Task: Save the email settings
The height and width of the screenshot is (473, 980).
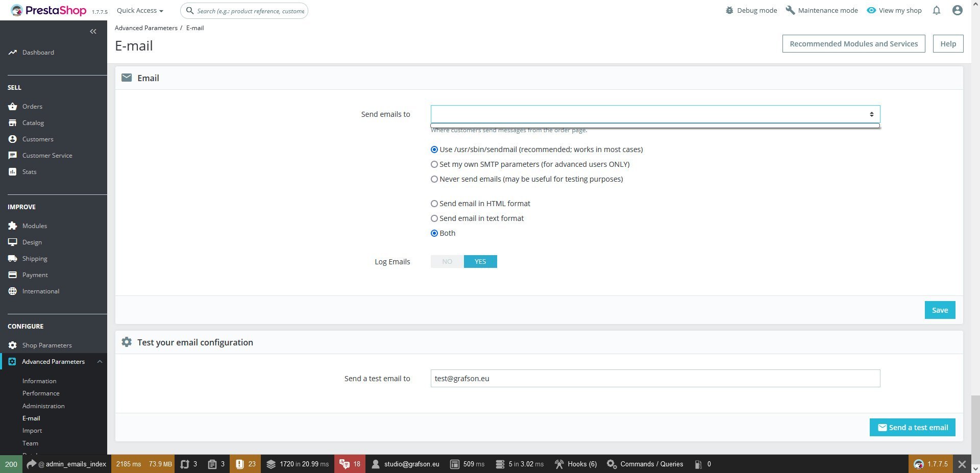Action: tap(940, 310)
